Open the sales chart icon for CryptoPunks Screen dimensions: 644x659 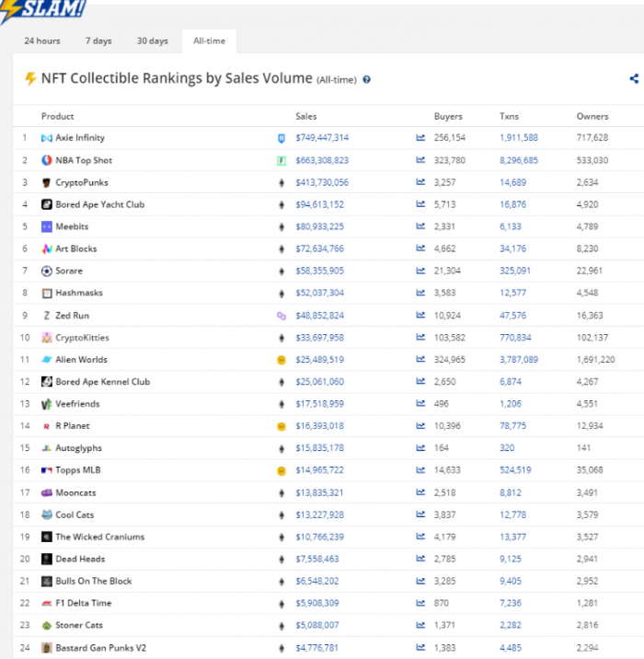click(420, 182)
